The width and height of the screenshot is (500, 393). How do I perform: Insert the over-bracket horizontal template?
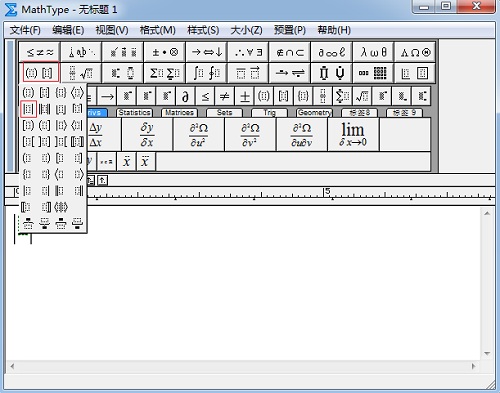pos(61,224)
